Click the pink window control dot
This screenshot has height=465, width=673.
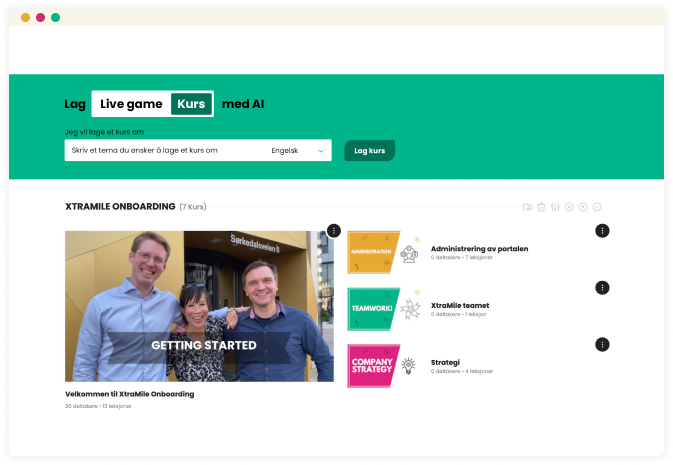40,17
